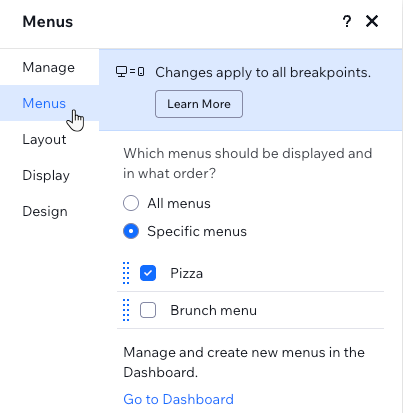This screenshot has height=413, width=403.
Task: Select the Menus tab in sidebar
Action: pyautogui.click(x=49, y=103)
